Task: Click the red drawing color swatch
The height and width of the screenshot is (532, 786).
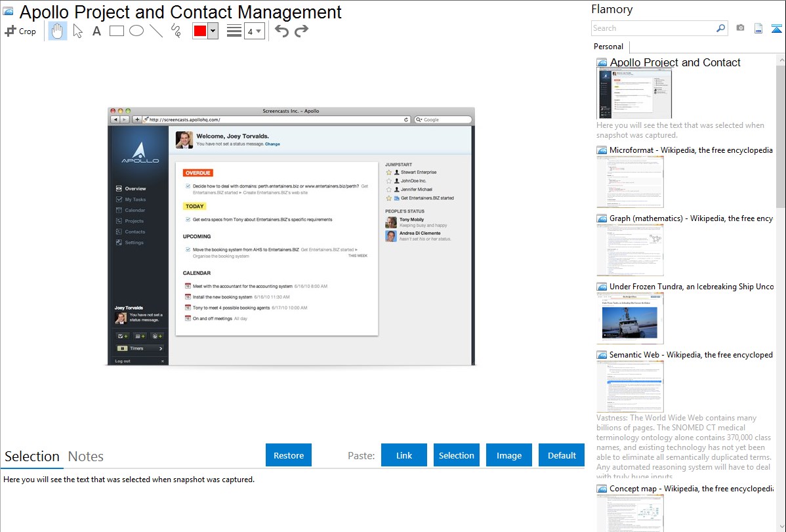Action: (x=200, y=31)
